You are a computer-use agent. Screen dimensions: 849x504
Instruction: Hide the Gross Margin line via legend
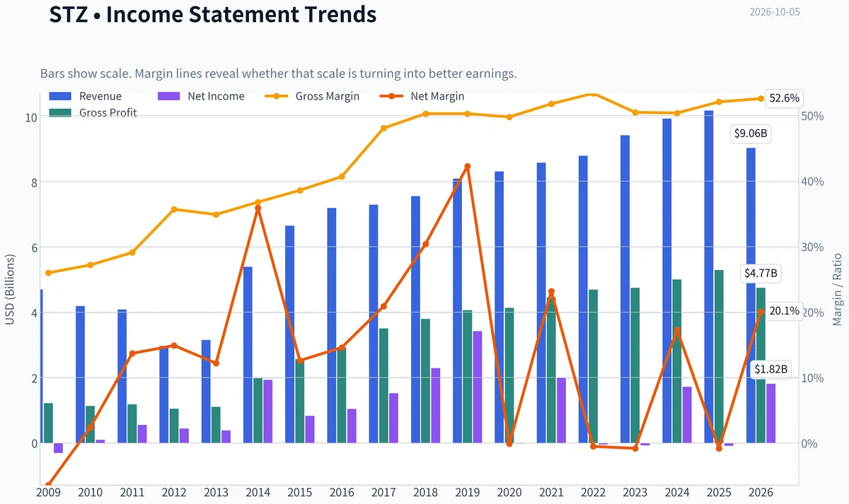pos(312,96)
